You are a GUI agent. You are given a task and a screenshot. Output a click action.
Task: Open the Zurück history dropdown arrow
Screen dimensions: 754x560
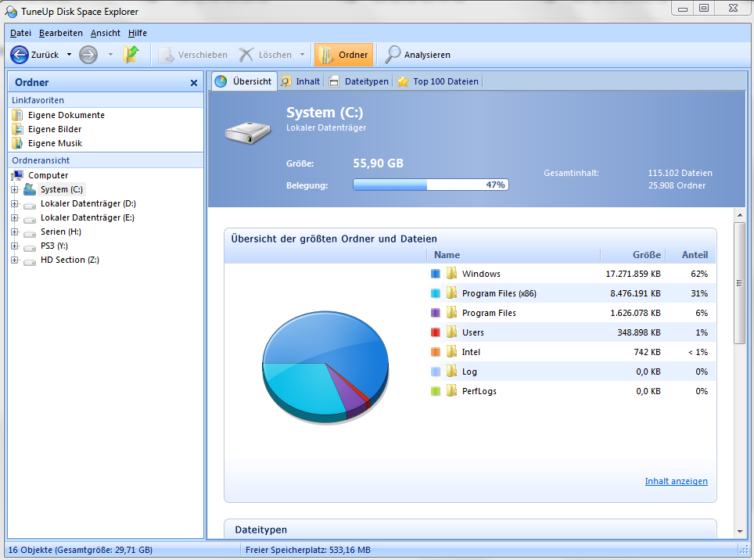69,55
